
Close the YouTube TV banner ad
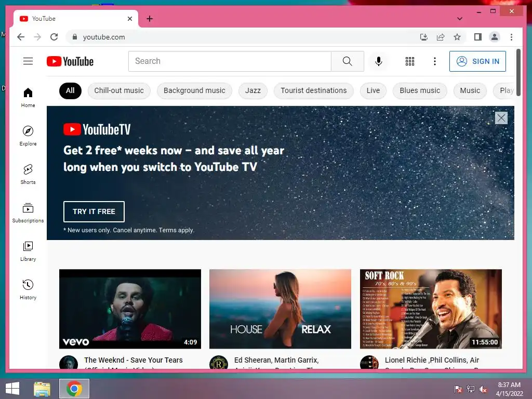(x=501, y=118)
